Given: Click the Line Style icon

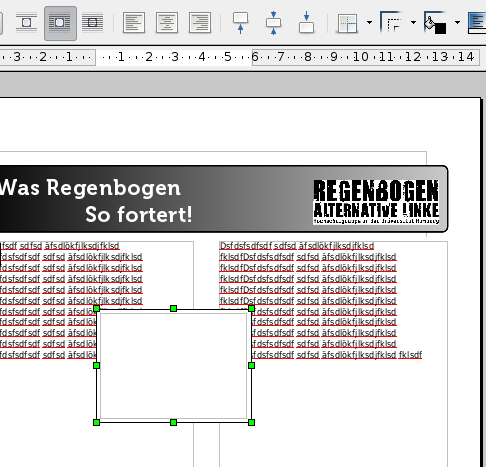Looking at the screenshot, I should click(391, 22).
